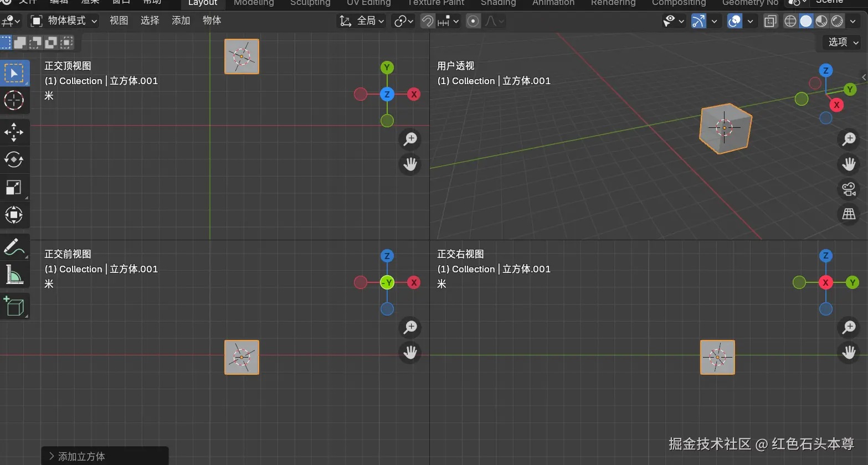Open the snapping options dropdown
The width and height of the screenshot is (868, 465).
449,21
